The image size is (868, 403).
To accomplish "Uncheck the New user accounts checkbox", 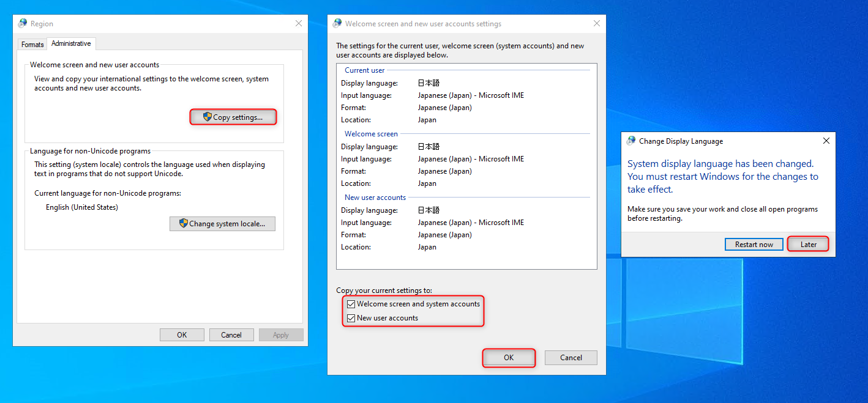I will (351, 318).
